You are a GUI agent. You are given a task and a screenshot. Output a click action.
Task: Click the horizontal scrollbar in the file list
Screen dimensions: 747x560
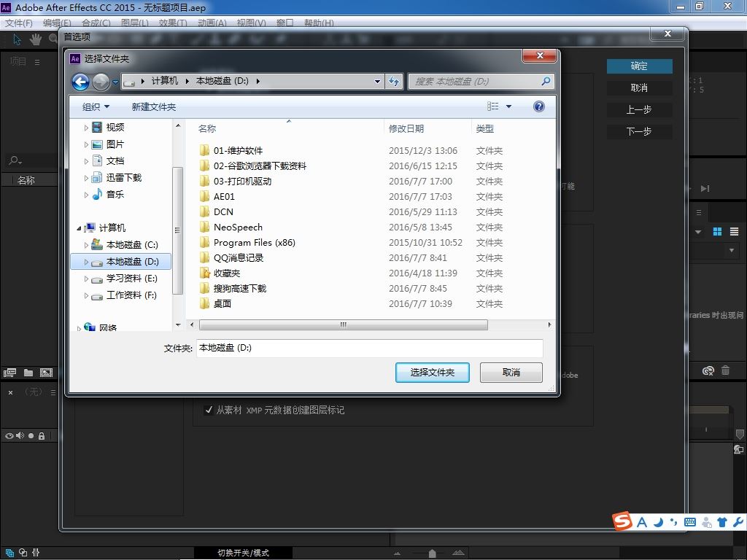tap(343, 324)
